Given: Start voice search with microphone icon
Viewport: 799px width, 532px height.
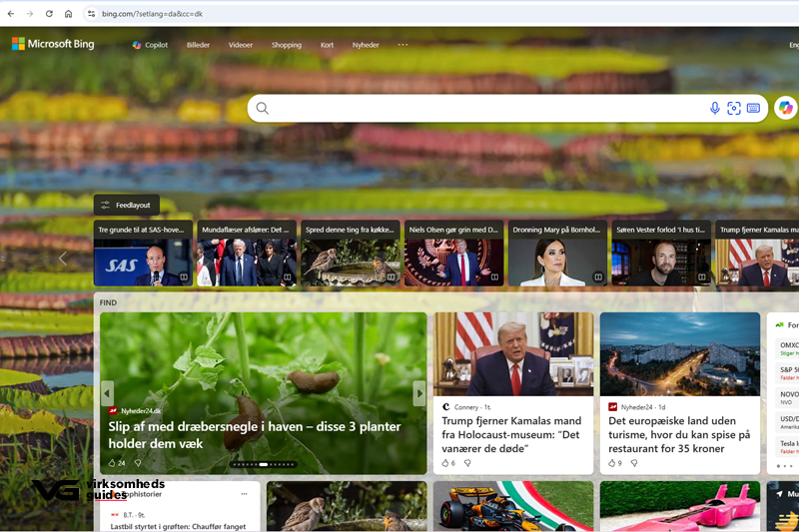Looking at the screenshot, I should click(x=715, y=108).
